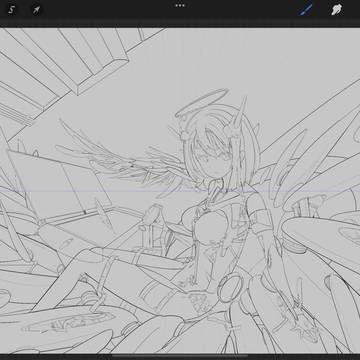This screenshot has height=360, width=360.
Task: Activate the Transform arrow tool
Action: tap(36, 10)
